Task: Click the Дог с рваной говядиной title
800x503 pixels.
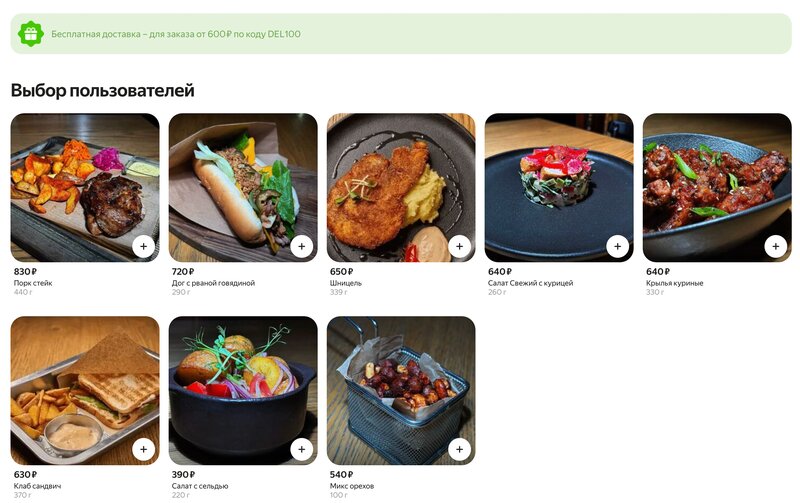Action: [213, 283]
